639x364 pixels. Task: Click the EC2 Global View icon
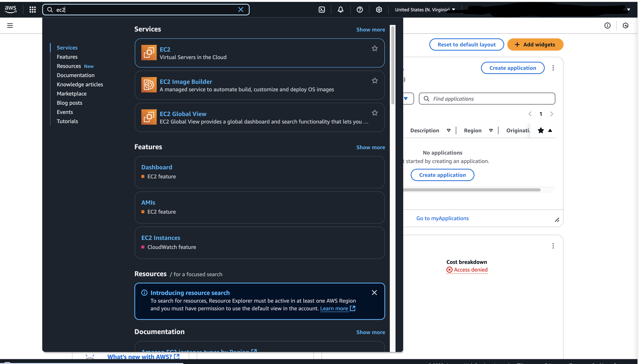click(149, 117)
